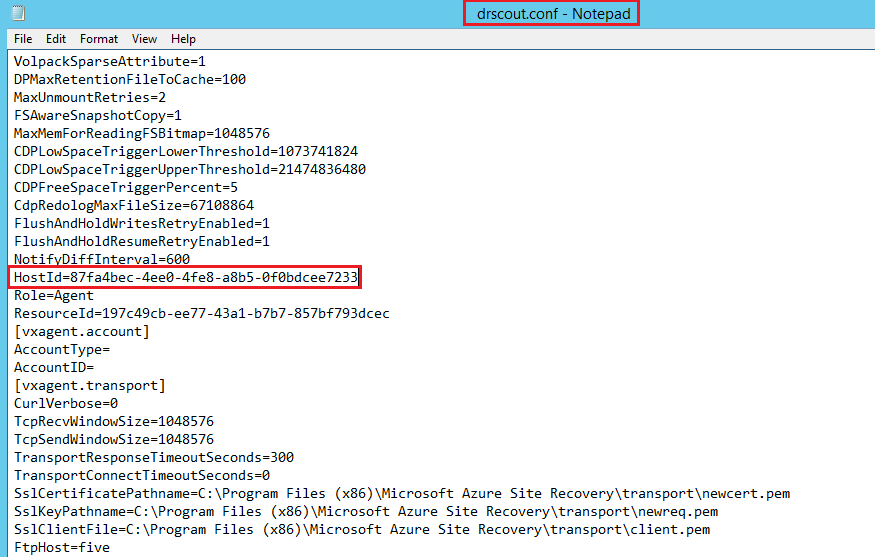Place cursor after AccountType=

[x=111, y=349]
